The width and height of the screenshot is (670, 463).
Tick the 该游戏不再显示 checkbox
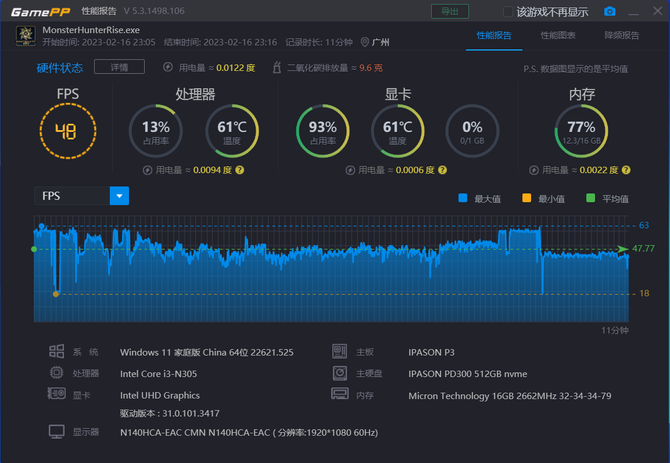click(x=508, y=12)
